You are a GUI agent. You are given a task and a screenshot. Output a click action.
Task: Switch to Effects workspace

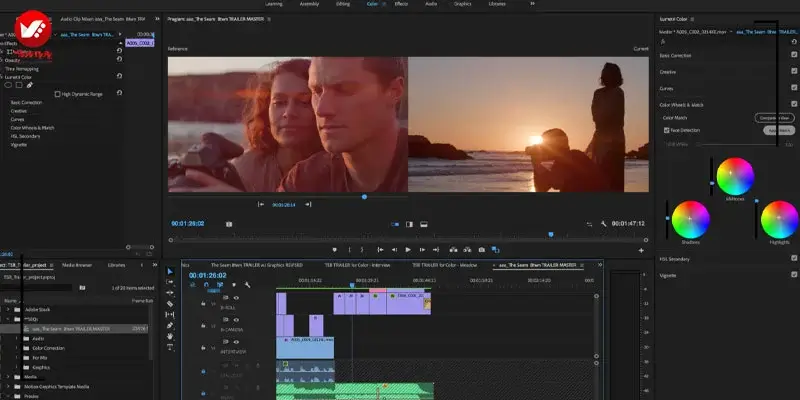(401, 4)
